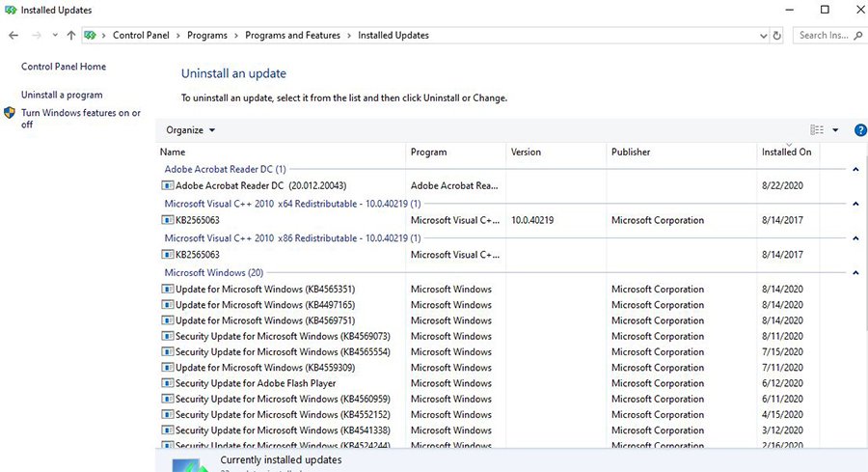The height and width of the screenshot is (472, 868).
Task: Click the shield icon beside Turn Windows features
Action: point(10,113)
